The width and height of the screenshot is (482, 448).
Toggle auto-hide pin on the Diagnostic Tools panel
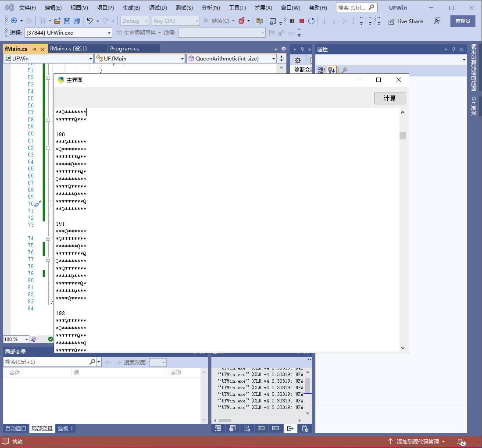coord(302,49)
